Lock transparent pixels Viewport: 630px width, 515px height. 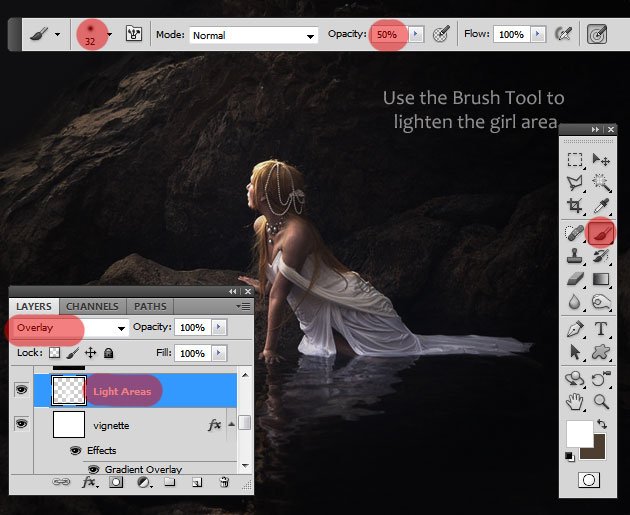pos(54,353)
